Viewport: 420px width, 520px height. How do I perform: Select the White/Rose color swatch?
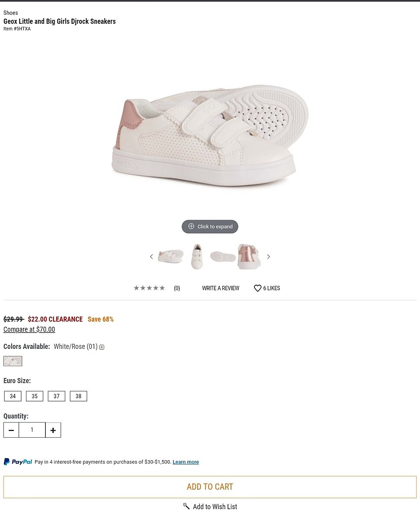click(13, 361)
